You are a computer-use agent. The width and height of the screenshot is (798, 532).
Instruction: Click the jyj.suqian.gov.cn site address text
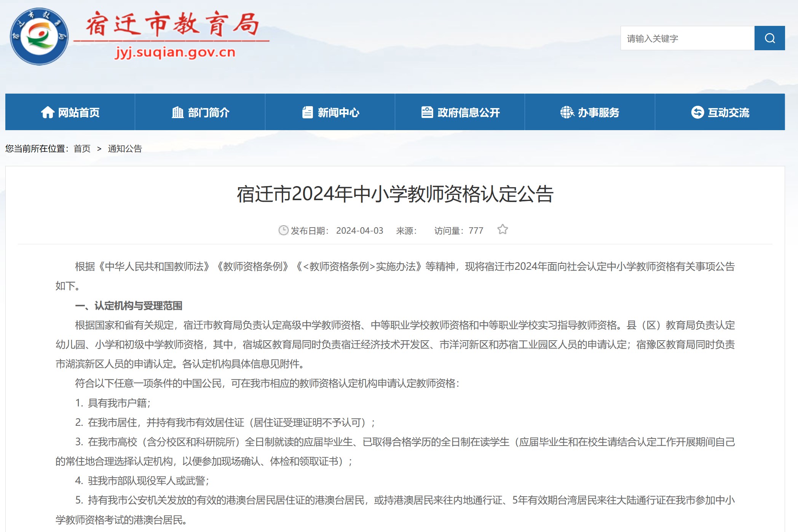coord(175,52)
